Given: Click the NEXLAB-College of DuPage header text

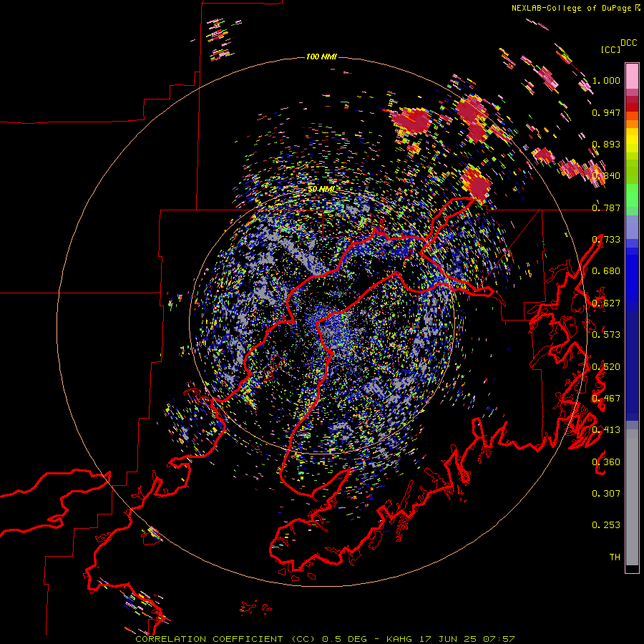Looking at the screenshot, I should [571, 8].
